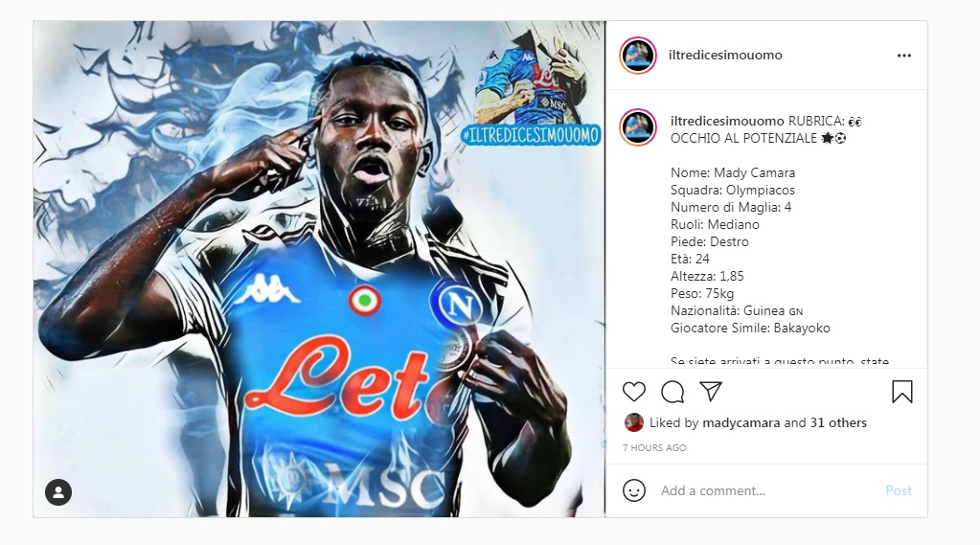Click the Napoli player post image
980x545 pixels.
click(319, 269)
